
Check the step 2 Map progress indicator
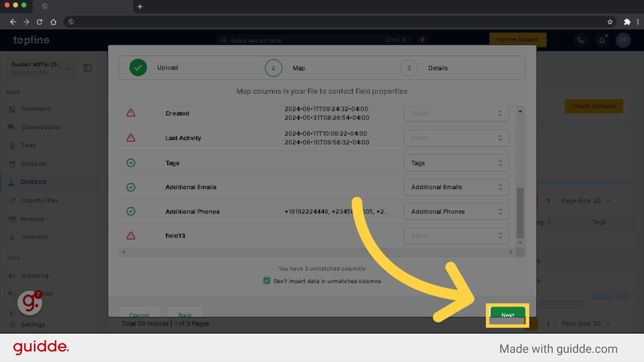[273, 68]
